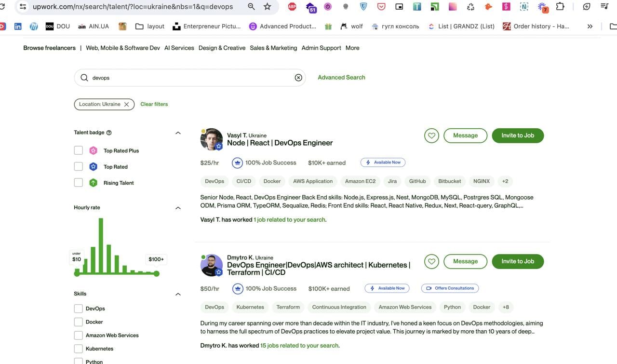
Task: Open the zoom magnifier icon in the address bar
Action: pyautogui.click(x=251, y=7)
